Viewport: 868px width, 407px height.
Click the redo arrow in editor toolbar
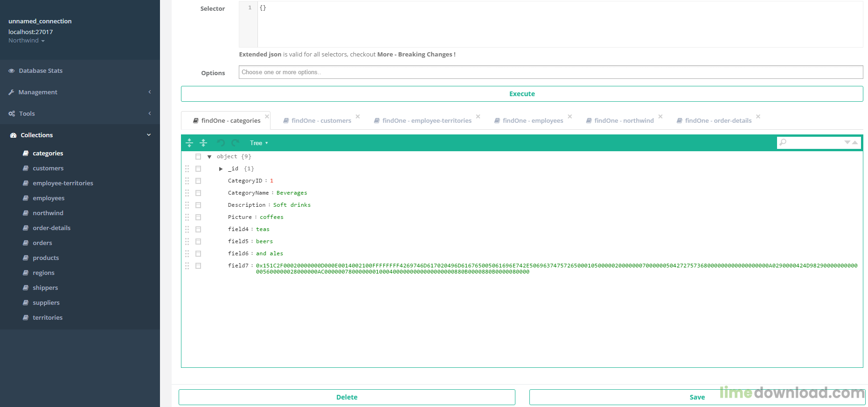[x=235, y=143]
